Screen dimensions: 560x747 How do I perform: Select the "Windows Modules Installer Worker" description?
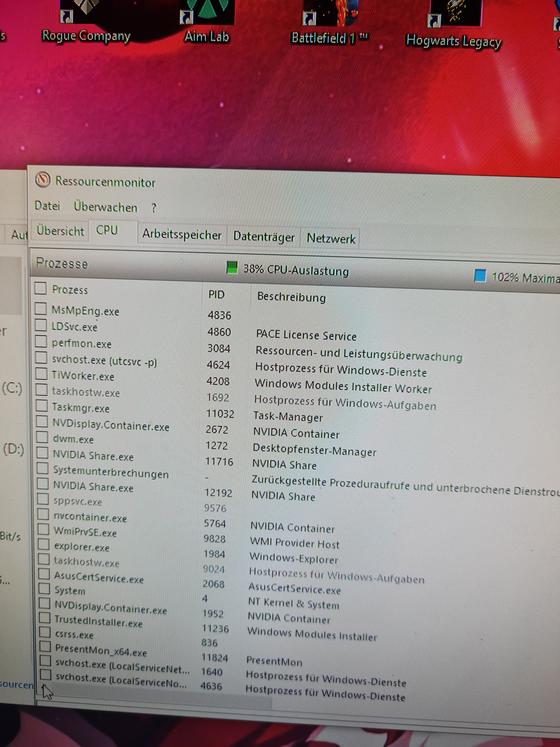[343, 386]
